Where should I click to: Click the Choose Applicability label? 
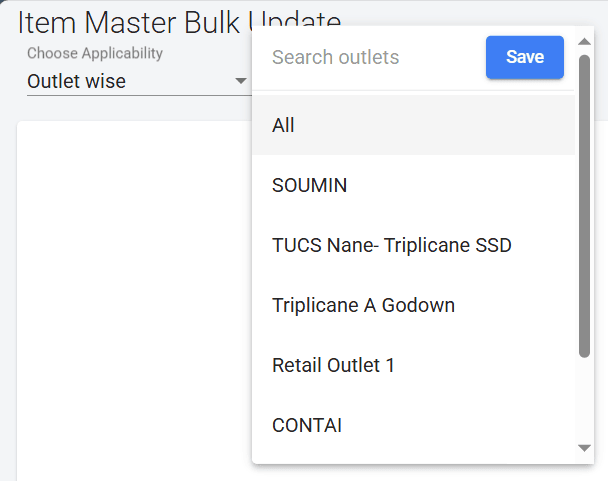tap(95, 53)
